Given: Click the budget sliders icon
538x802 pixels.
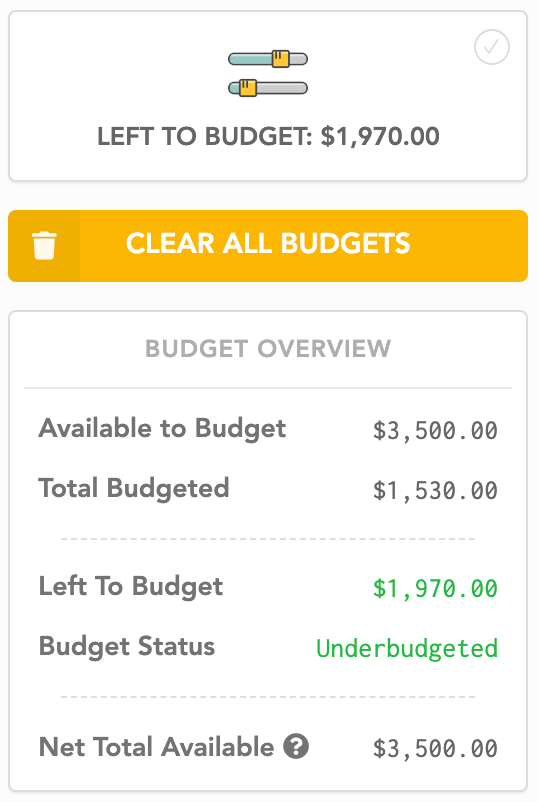Looking at the screenshot, I should (x=268, y=73).
